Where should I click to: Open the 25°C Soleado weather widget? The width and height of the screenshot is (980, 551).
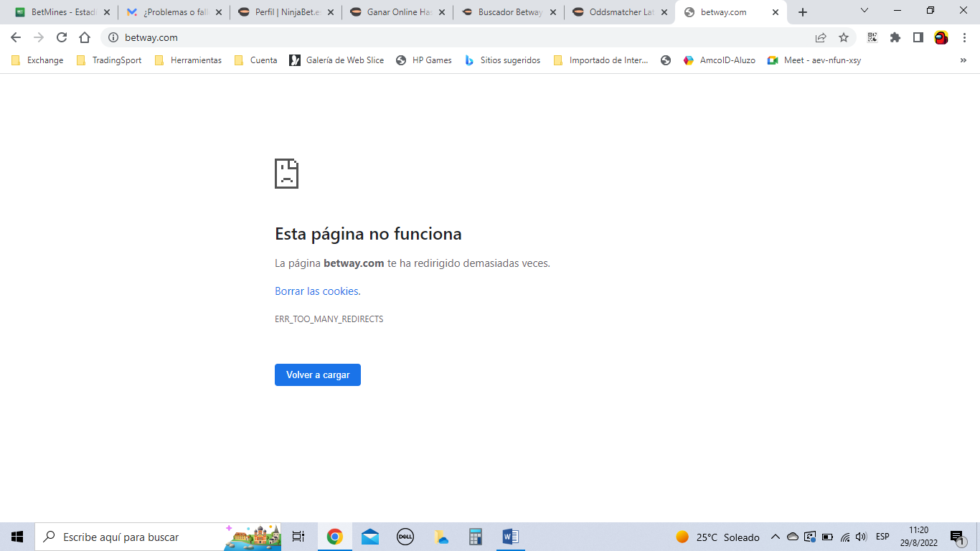pos(717,537)
